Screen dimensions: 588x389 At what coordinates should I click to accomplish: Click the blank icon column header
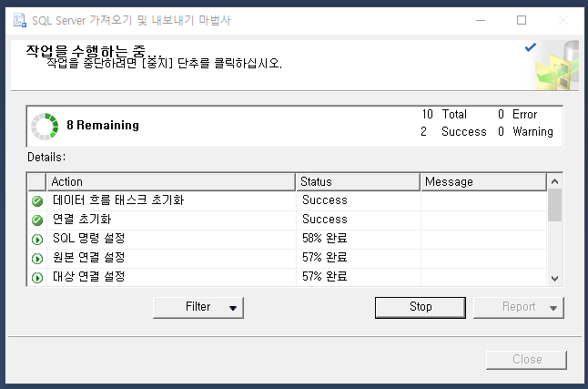(37, 181)
